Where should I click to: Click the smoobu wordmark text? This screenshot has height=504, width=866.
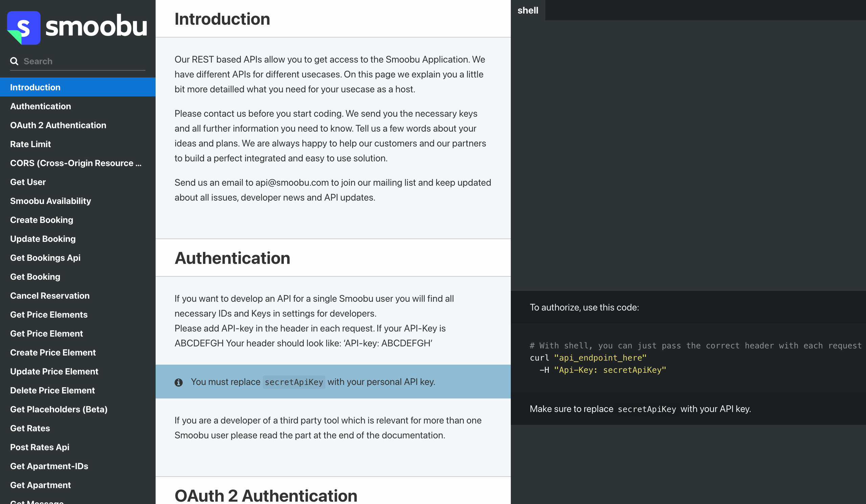click(x=96, y=26)
